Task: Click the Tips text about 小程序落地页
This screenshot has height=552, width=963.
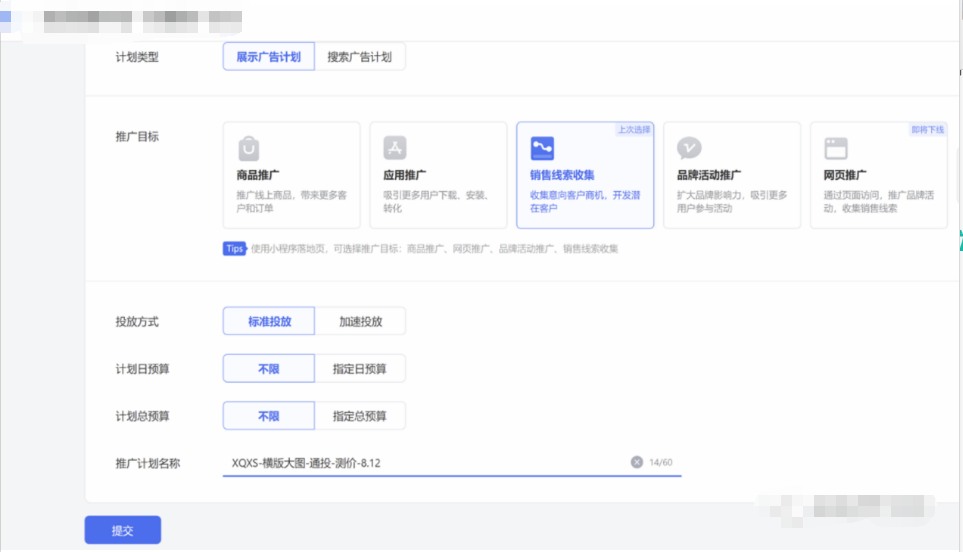Action: tap(434, 249)
